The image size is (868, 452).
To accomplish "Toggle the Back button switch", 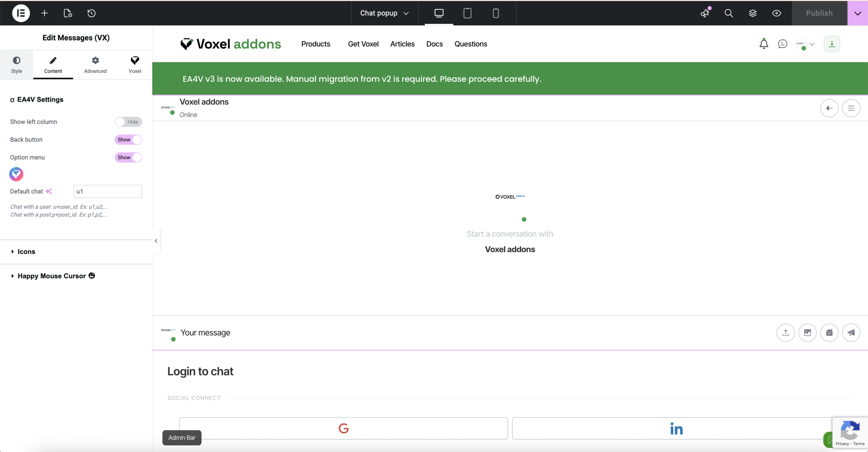I will [128, 139].
